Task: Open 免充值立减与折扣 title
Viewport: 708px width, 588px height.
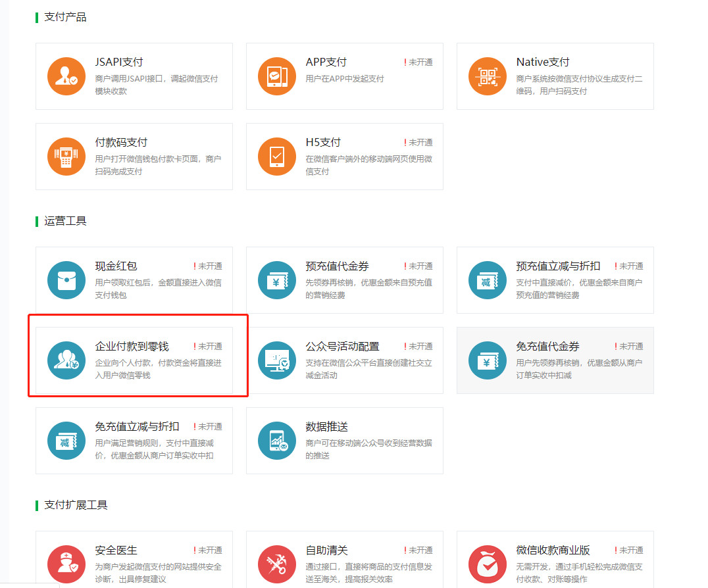Action: pos(138,426)
